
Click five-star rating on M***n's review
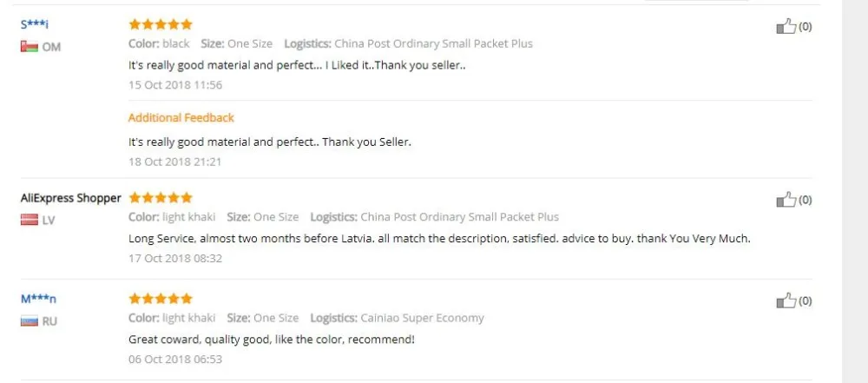[x=161, y=299]
